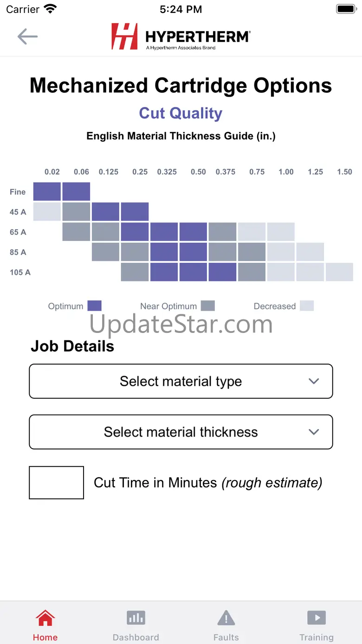Tap the 45 A row label
The width and height of the screenshot is (362, 644).
(x=18, y=212)
